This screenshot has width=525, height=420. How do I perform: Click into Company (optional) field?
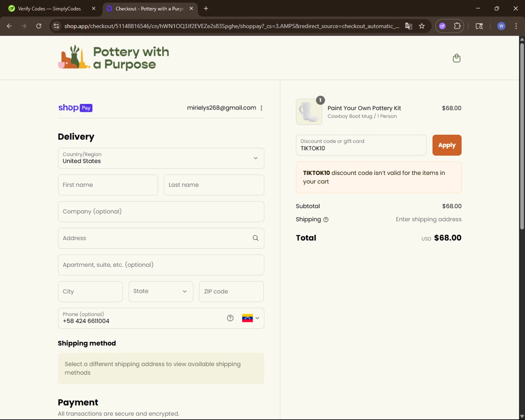pyautogui.click(x=161, y=211)
